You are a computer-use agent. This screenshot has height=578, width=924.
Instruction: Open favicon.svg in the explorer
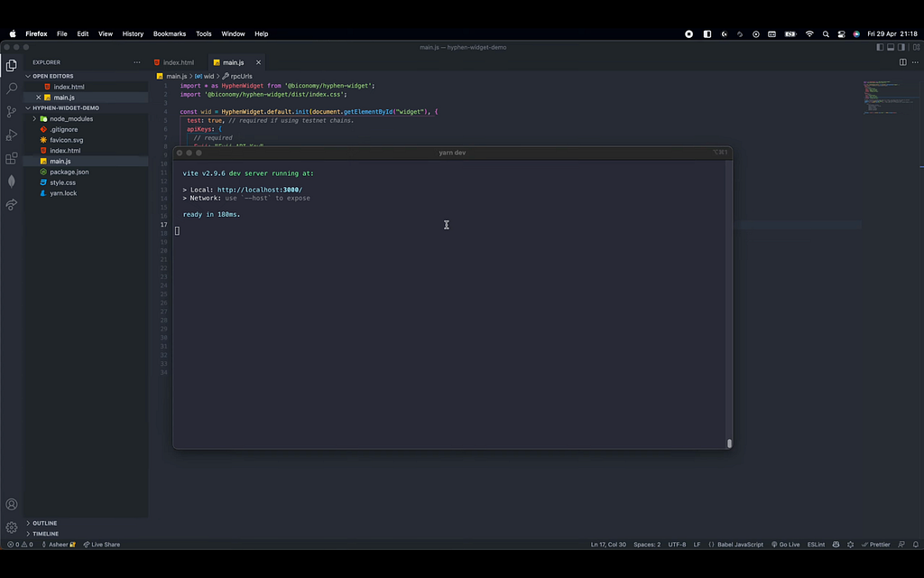point(86,140)
